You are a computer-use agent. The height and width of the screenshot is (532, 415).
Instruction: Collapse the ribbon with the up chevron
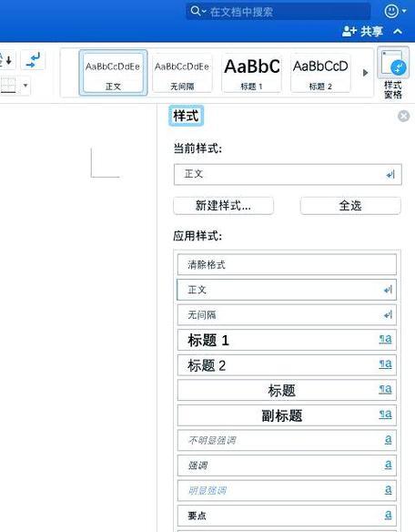[398, 32]
